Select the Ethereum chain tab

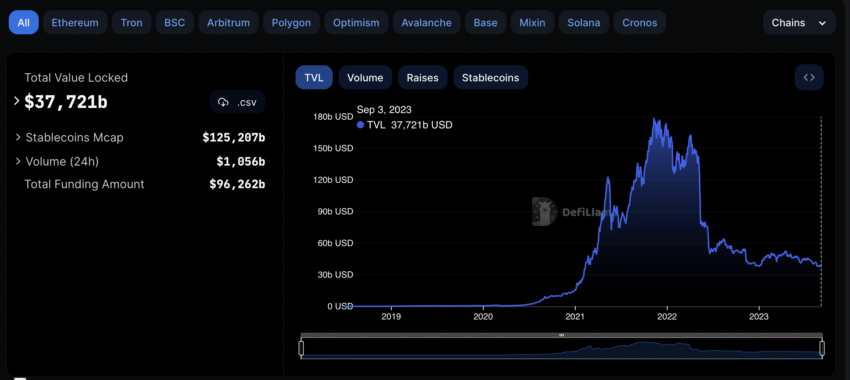pos(75,23)
